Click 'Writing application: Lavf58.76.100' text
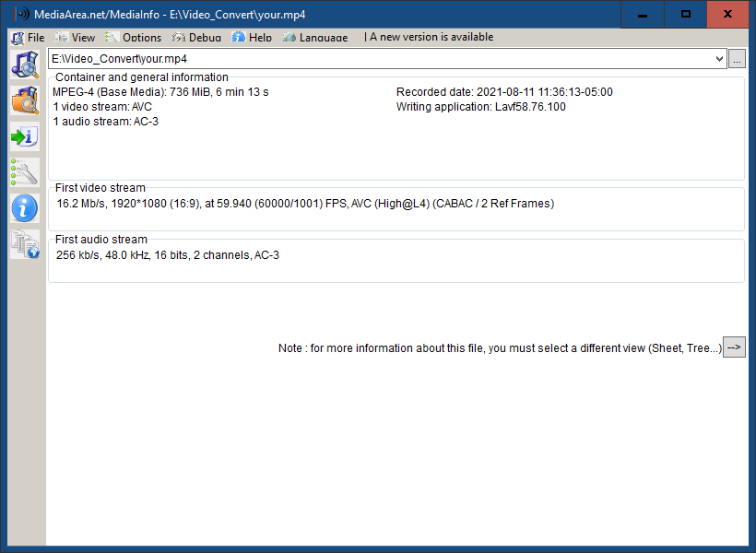 480,107
